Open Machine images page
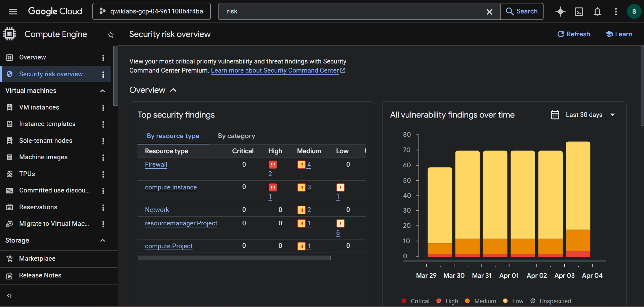The height and width of the screenshot is (307, 644). (x=43, y=157)
